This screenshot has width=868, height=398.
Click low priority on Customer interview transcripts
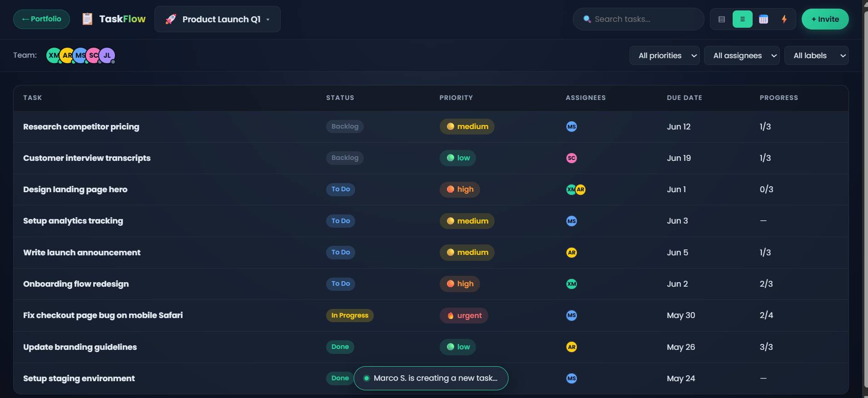coord(458,158)
